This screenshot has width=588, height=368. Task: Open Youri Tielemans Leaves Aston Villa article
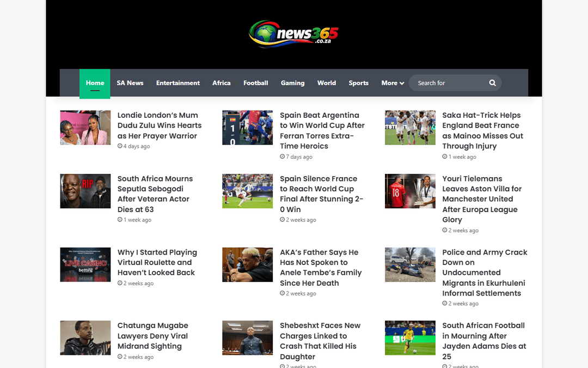click(x=482, y=199)
